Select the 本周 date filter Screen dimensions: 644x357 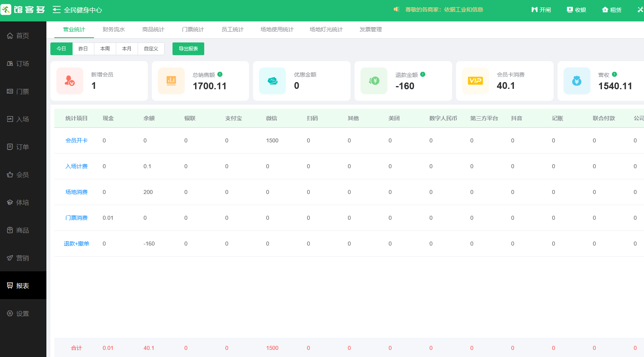tap(105, 49)
